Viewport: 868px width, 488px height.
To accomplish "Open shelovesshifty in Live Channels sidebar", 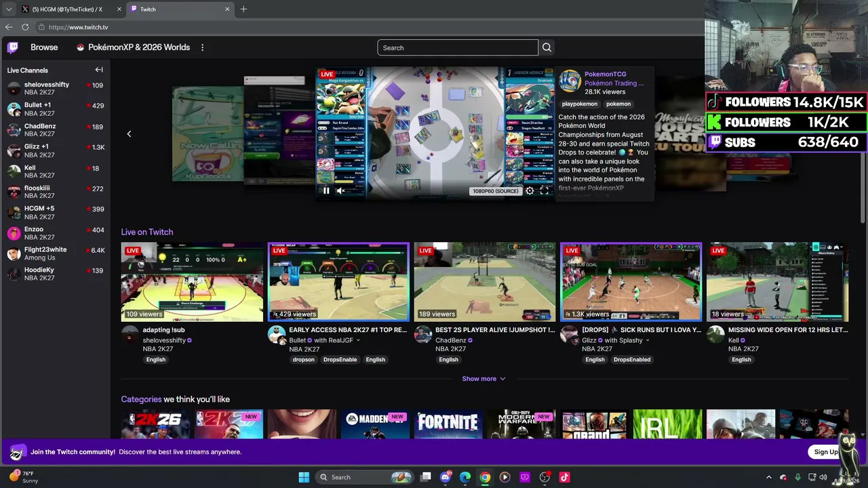I will (x=55, y=88).
